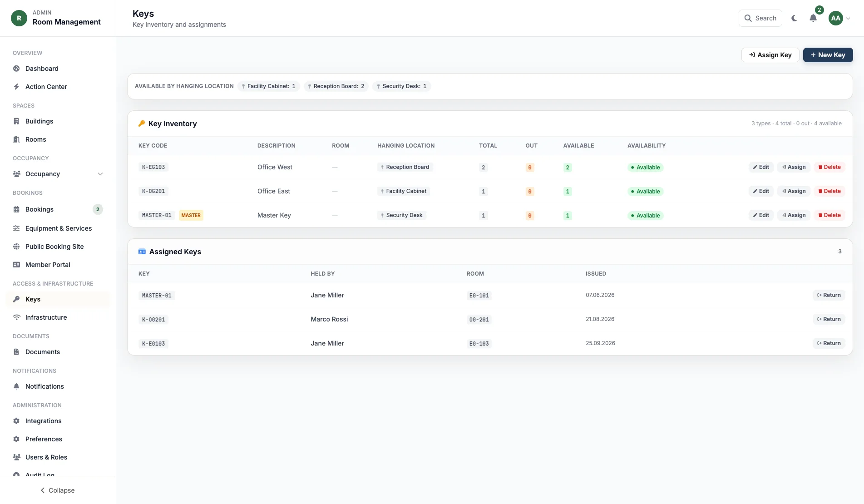This screenshot has height=504, width=864.
Task: Open Users & Roles
Action: click(58, 457)
